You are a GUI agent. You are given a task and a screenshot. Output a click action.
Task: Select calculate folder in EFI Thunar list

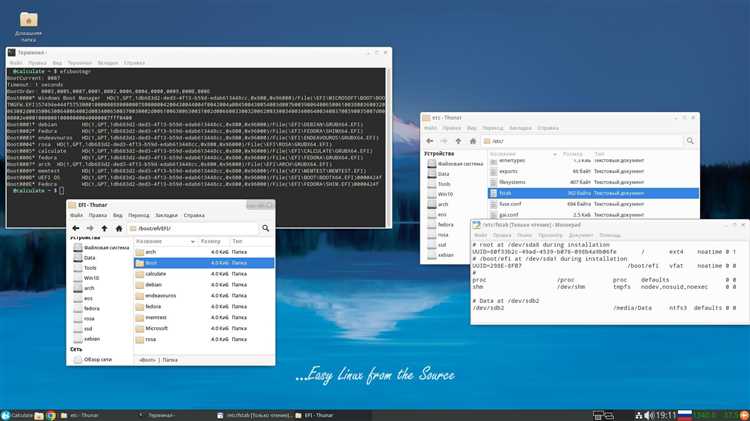204,274
